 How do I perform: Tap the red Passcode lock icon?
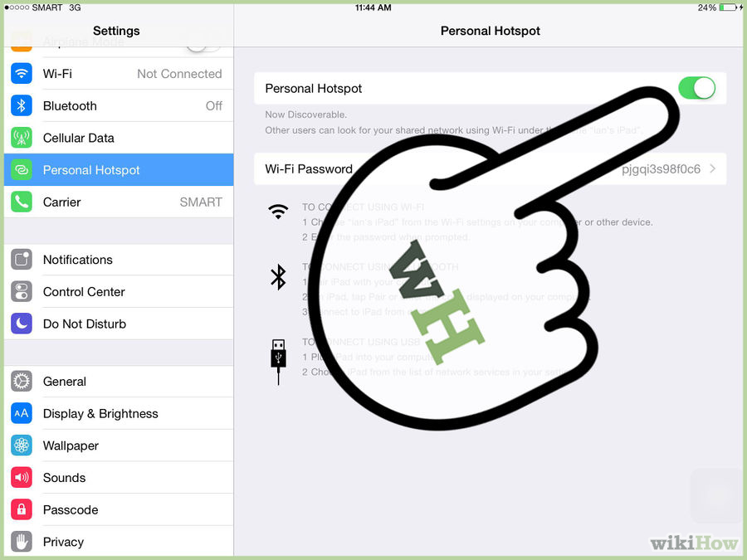tap(22, 509)
